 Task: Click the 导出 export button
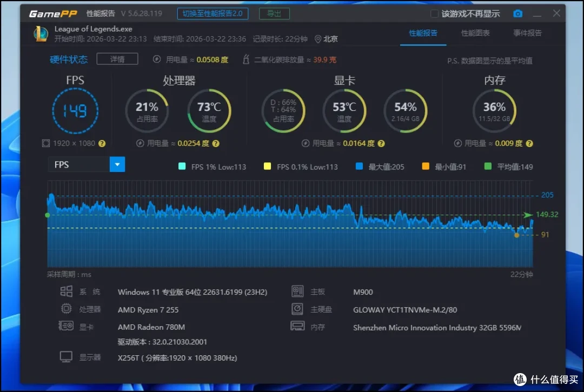pos(274,14)
